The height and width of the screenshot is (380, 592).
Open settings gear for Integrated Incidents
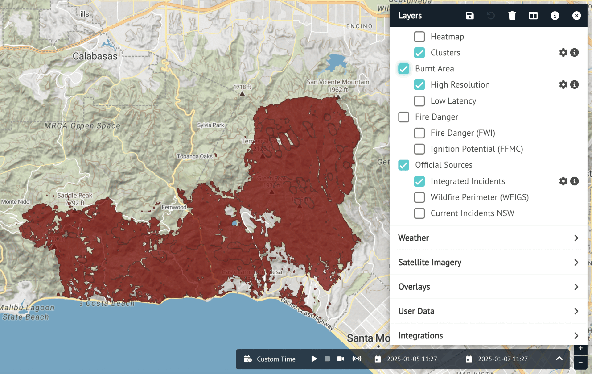click(x=563, y=181)
